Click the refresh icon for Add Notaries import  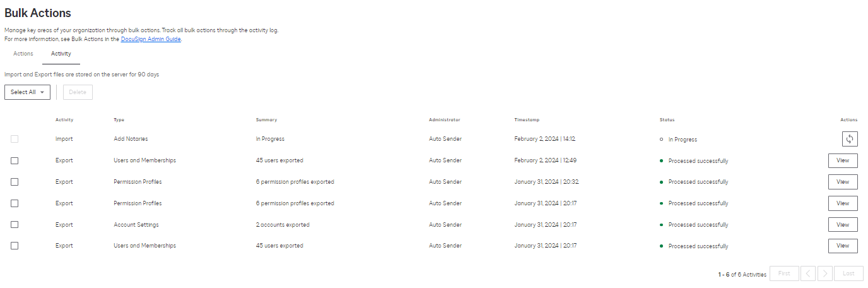tap(849, 139)
